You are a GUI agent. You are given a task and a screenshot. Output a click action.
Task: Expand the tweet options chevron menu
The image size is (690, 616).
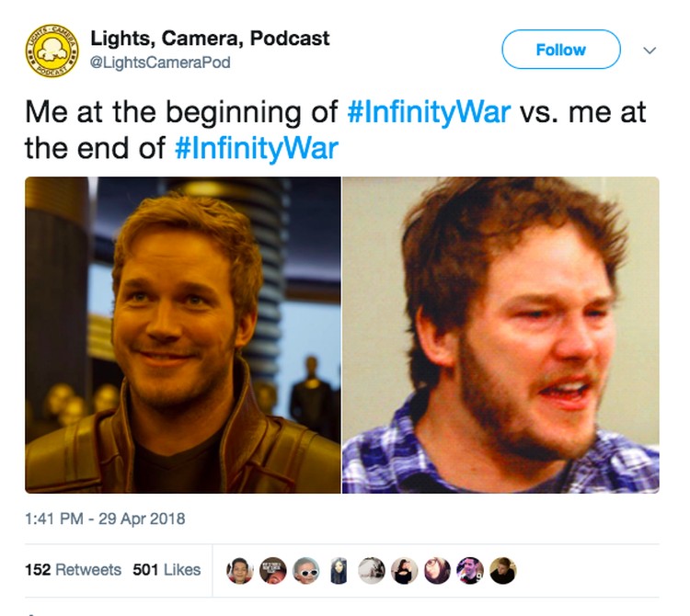650,51
